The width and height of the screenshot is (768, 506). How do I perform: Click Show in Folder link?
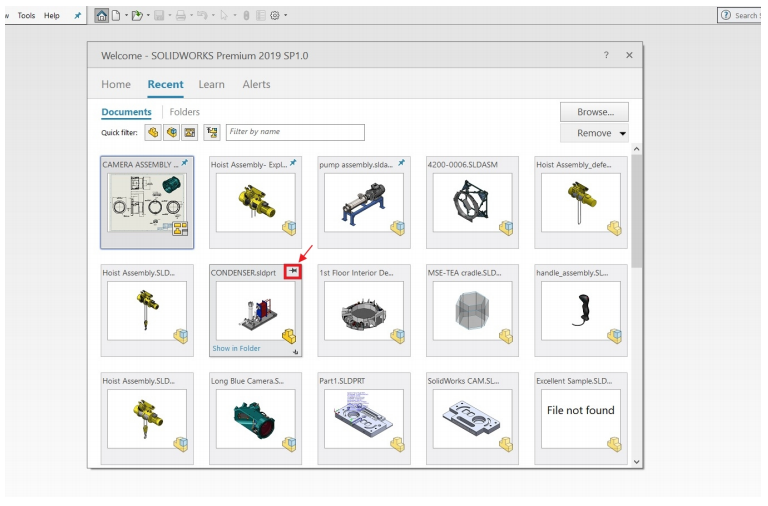236,348
